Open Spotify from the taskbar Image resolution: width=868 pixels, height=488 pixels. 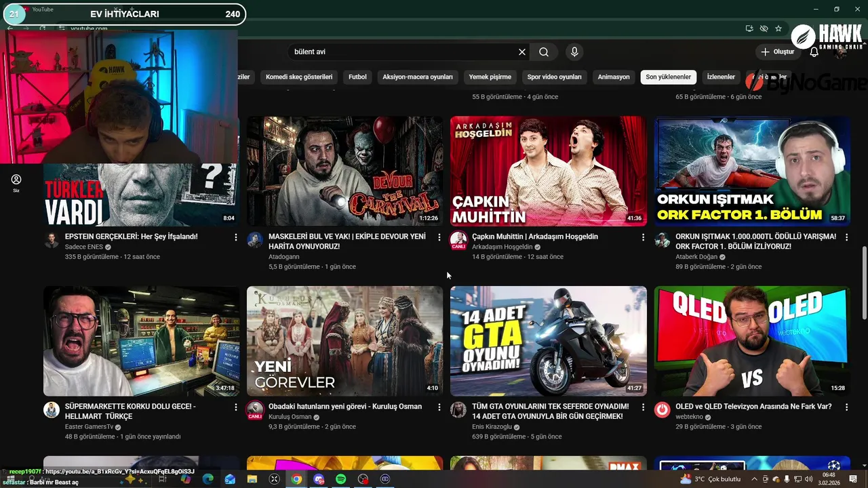click(341, 479)
